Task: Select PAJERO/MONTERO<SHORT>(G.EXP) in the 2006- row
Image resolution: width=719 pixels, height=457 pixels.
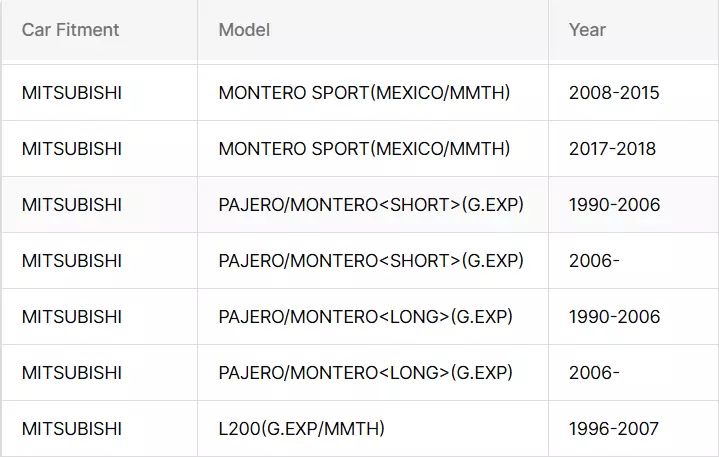Action: tap(371, 260)
